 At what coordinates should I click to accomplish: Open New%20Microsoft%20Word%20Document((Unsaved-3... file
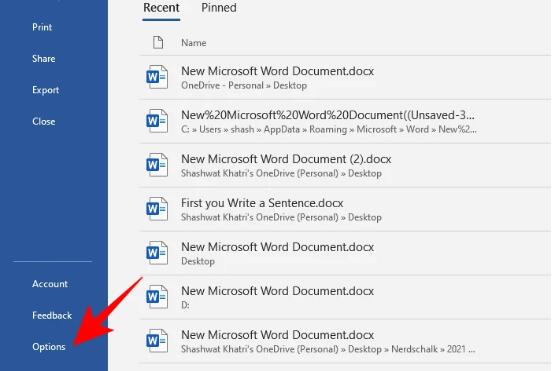tap(345, 122)
